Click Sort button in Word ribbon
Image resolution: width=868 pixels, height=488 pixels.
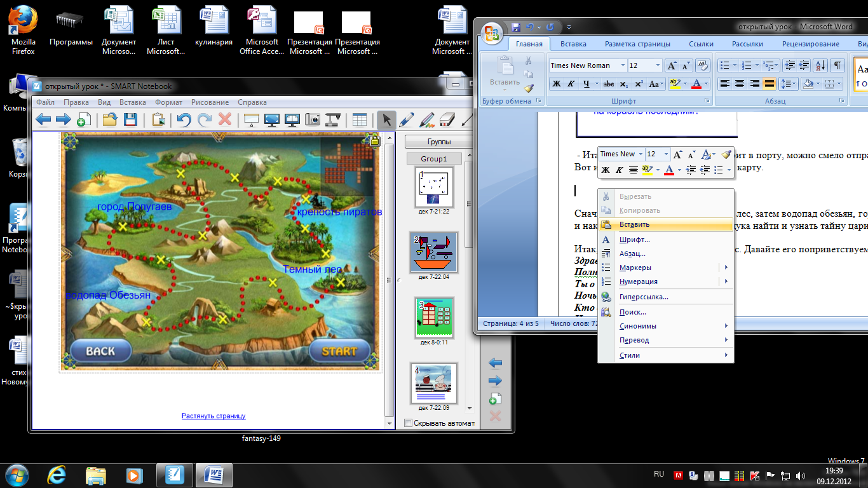(x=820, y=65)
